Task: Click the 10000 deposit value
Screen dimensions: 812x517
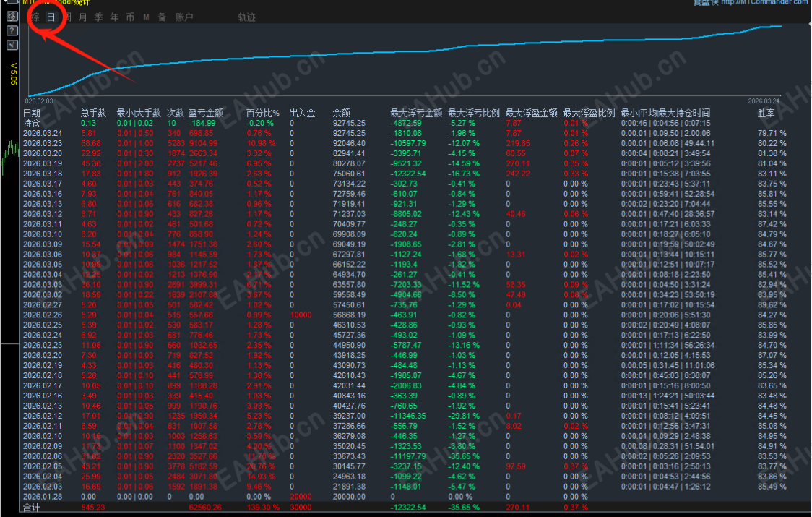Action: pos(301,315)
